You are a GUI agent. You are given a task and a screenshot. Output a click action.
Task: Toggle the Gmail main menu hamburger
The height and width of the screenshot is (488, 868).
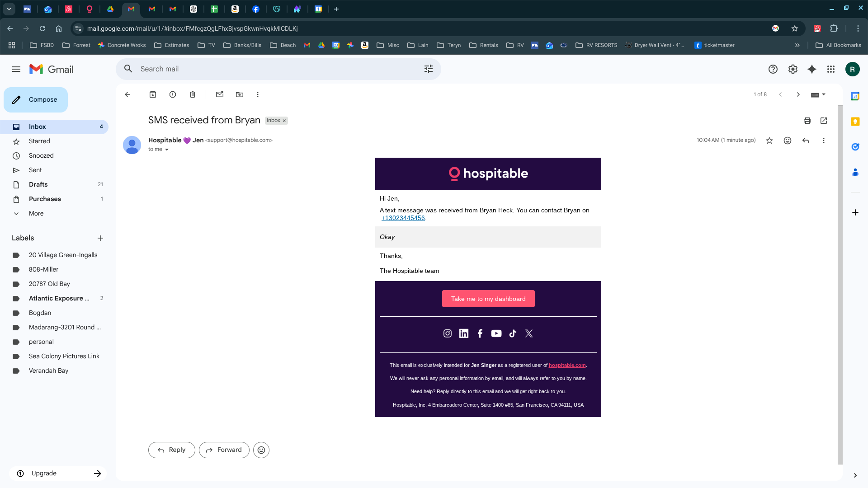pyautogui.click(x=16, y=69)
